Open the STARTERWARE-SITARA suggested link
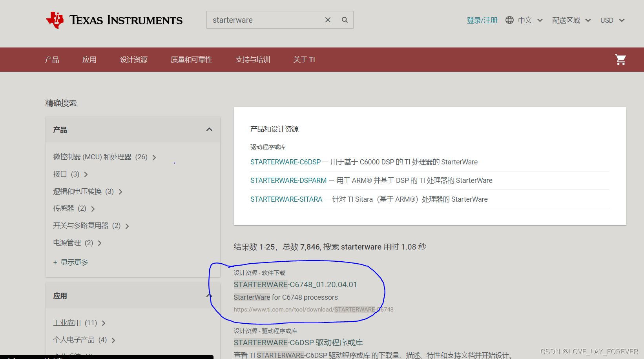This screenshot has width=644, height=359. 286,199
